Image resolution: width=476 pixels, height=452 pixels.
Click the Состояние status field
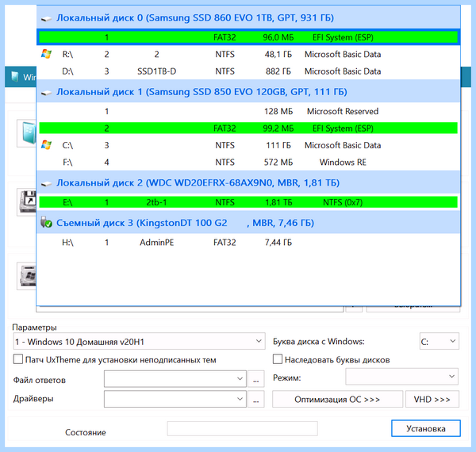click(242, 429)
